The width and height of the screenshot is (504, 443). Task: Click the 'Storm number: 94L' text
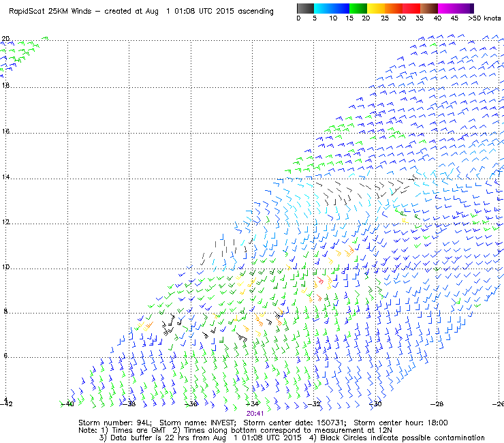point(115,423)
